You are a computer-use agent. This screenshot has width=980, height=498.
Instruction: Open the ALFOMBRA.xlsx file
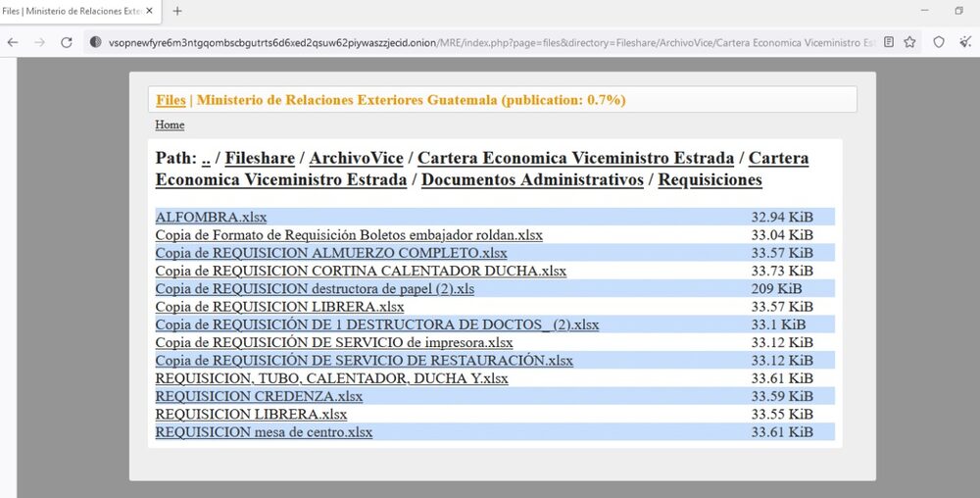pyautogui.click(x=212, y=218)
